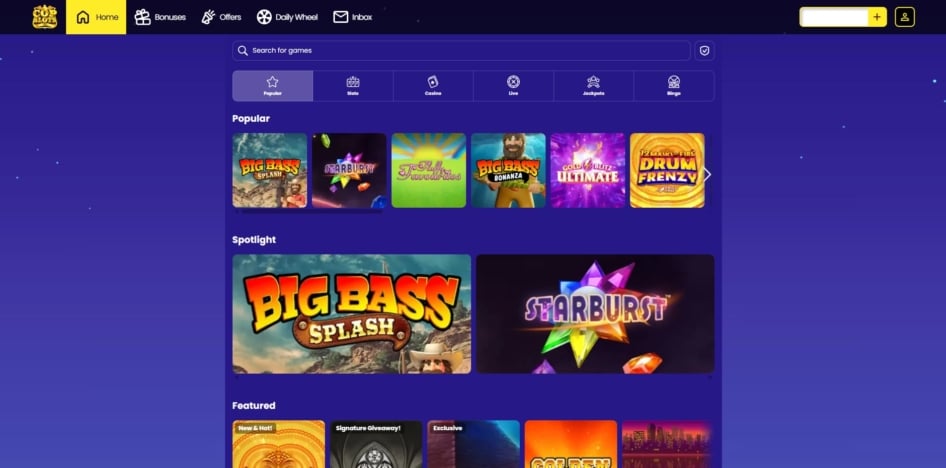
Task: Open Big Bass Splash in Popular row
Action: pos(270,170)
